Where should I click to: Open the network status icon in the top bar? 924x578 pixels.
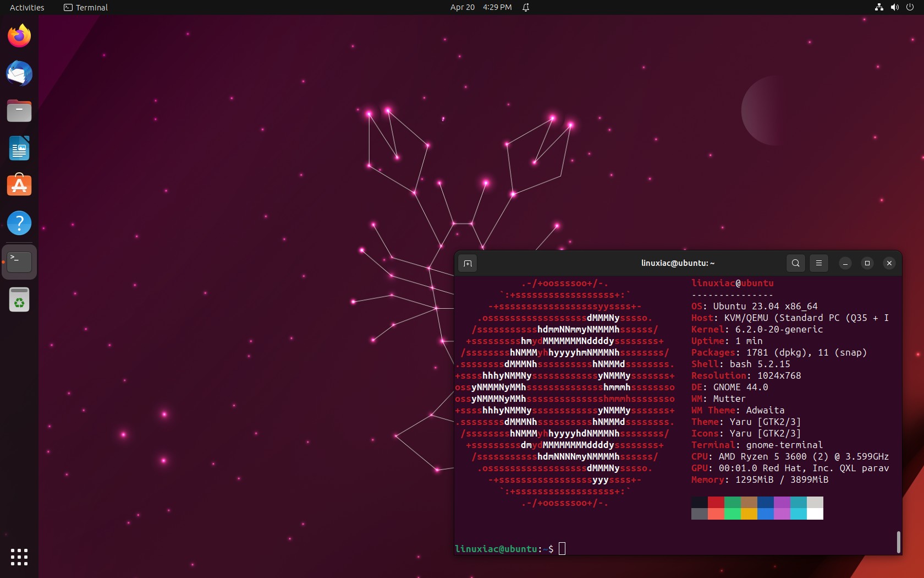pos(879,7)
